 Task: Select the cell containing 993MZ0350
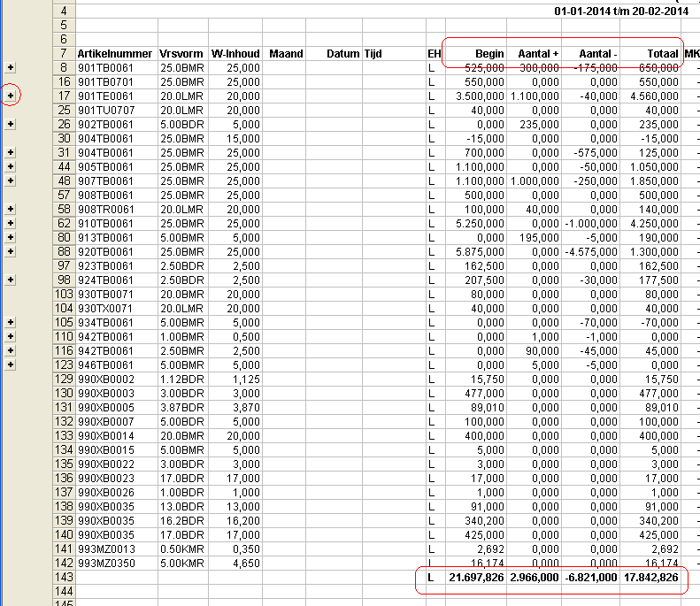coord(117,564)
